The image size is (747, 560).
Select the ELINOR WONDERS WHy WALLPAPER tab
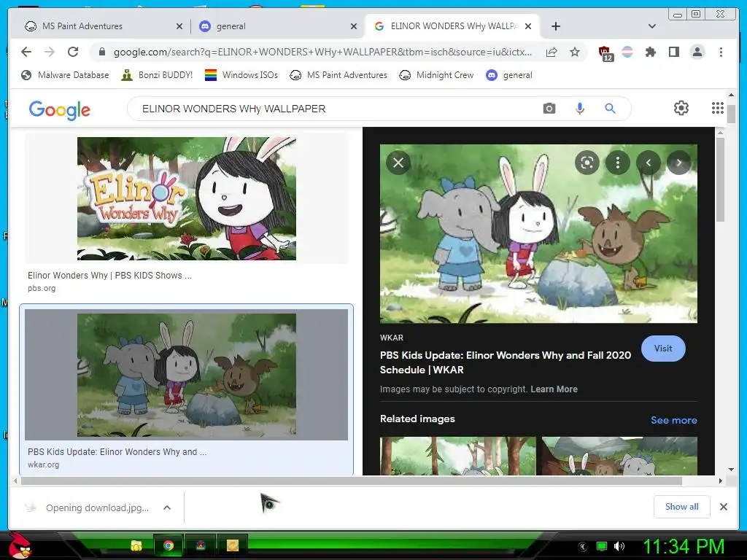coord(452,26)
